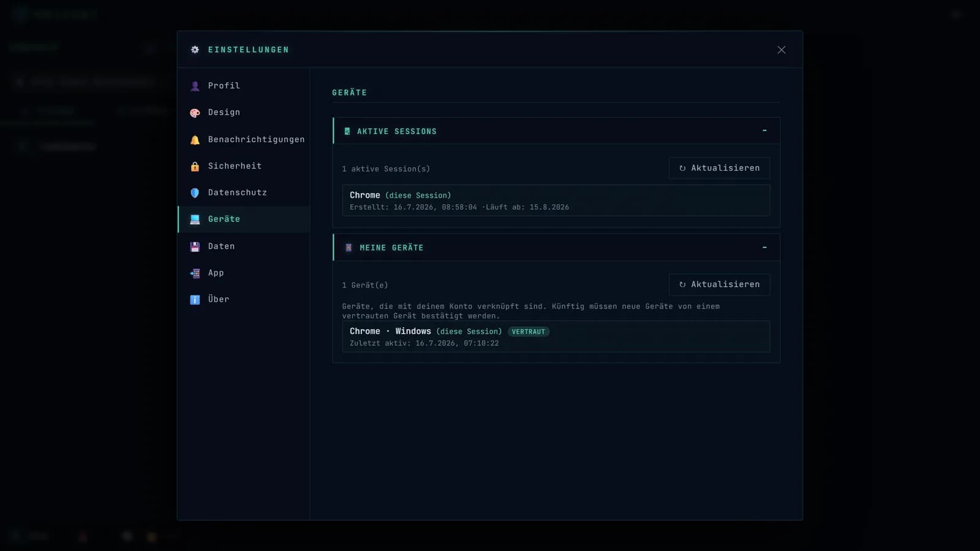Close the Einstellungen dialog
Screen dimensions: 980x551
pos(782,50)
